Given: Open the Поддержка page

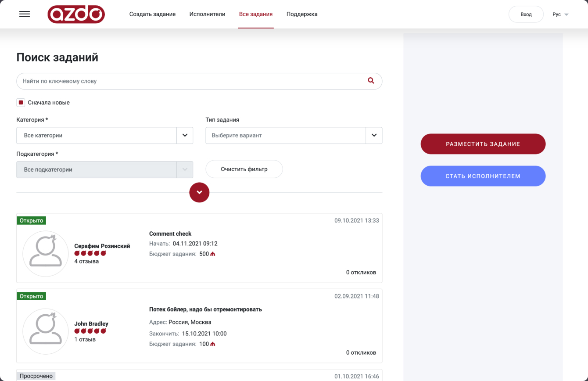Looking at the screenshot, I should tap(302, 14).
